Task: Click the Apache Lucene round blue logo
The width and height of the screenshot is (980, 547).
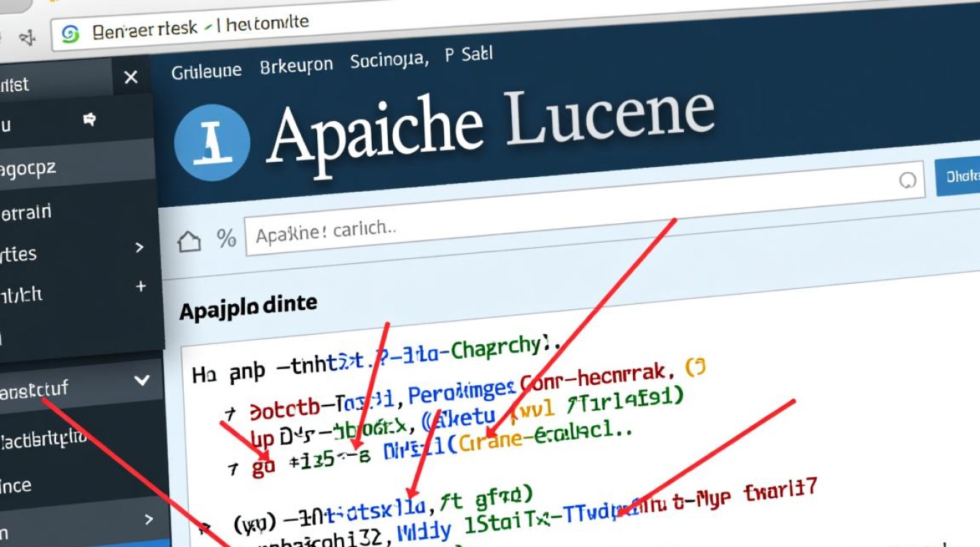Action: pyautogui.click(x=212, y=141)
